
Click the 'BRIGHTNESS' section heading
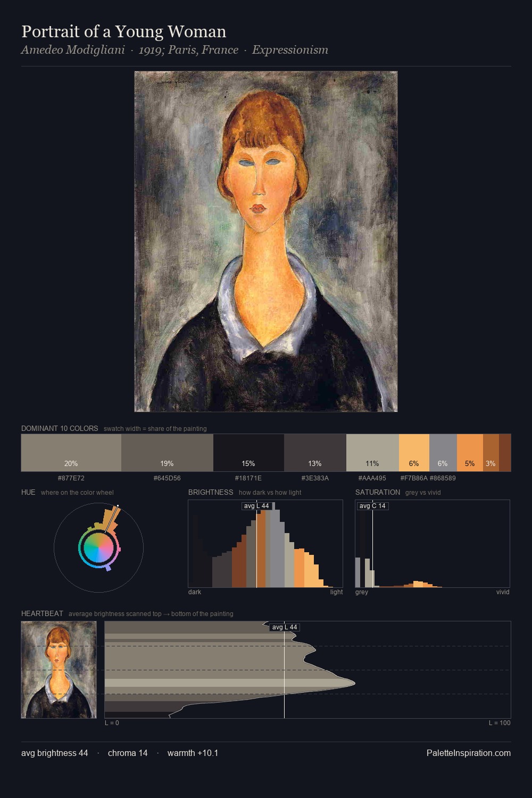(x=211, y=492)
